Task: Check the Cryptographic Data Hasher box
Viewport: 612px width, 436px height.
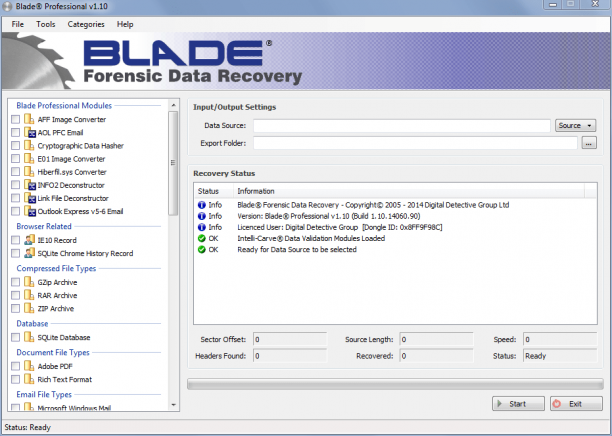Action: 15,145
